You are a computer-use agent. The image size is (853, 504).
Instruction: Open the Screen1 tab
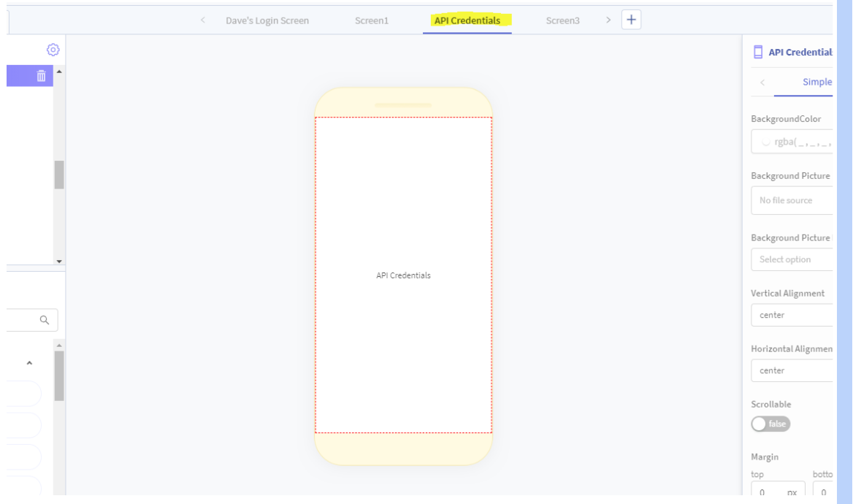point(371,20)
